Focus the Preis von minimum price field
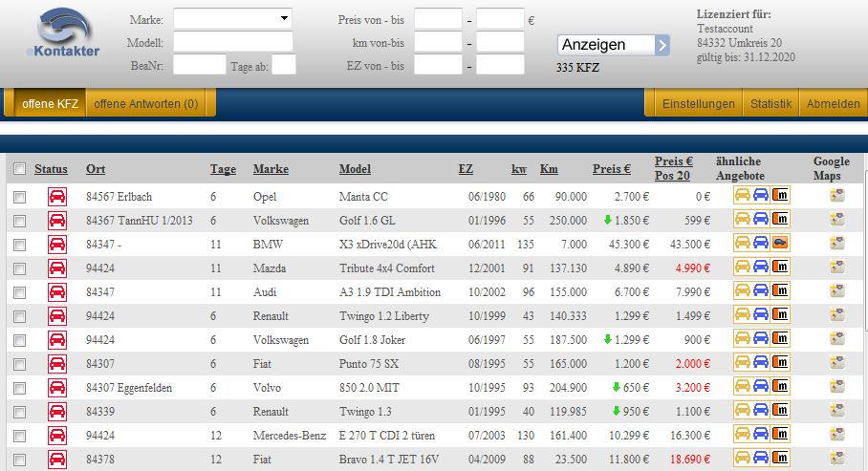Viewport: 868px width, 471px height. (438, 19)
